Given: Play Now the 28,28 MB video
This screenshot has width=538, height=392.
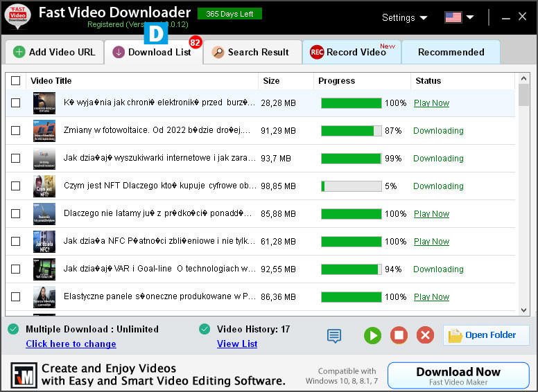Looking at the screenshot, I should coord(431,103).
